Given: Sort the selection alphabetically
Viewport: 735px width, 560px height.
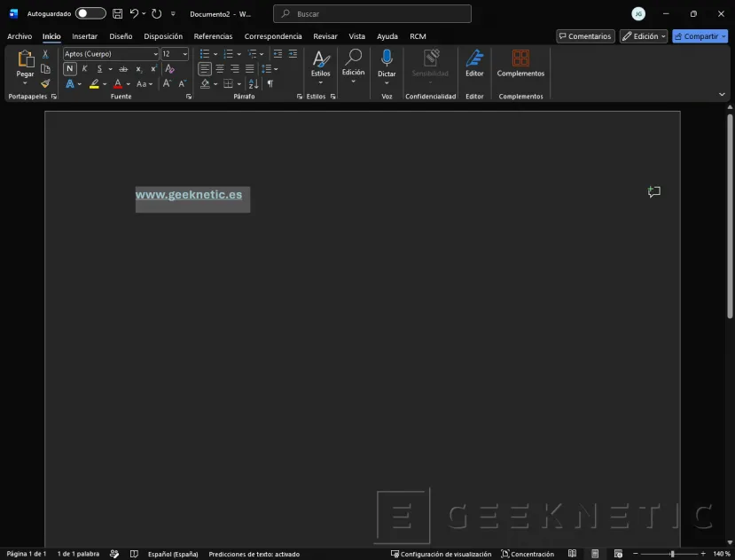Looking at the screenshot, I should tap(254, 84).
